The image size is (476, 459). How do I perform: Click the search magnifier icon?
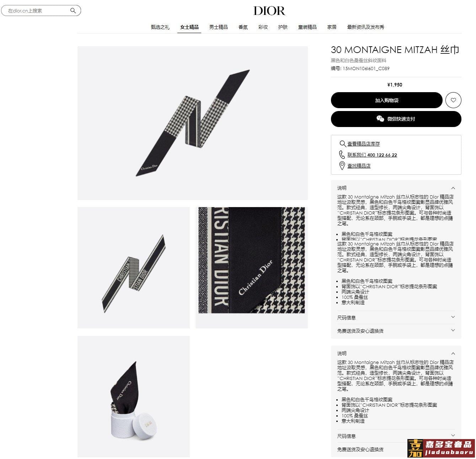pos(73,11)
